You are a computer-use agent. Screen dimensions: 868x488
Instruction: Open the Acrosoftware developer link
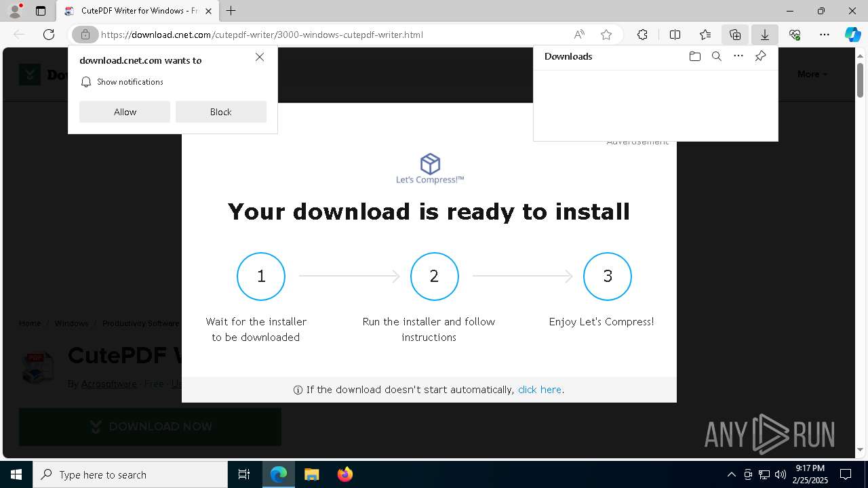(109, 384)
